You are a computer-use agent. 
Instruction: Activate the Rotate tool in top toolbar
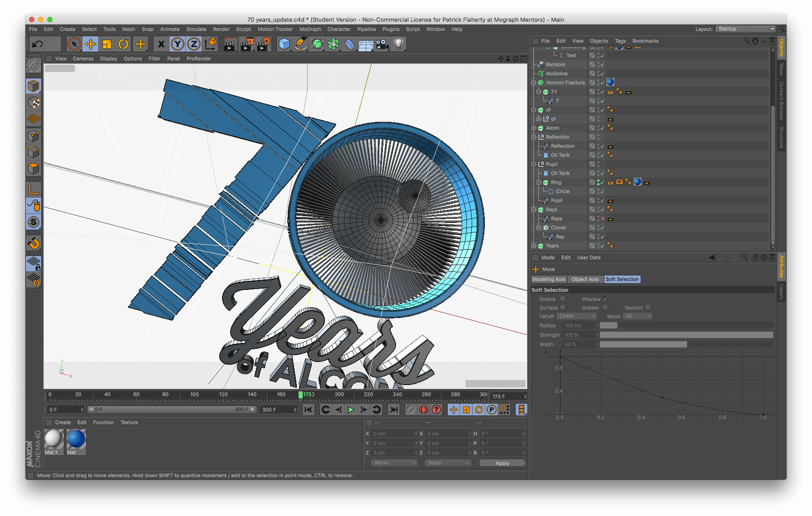(x=123, y=44)
